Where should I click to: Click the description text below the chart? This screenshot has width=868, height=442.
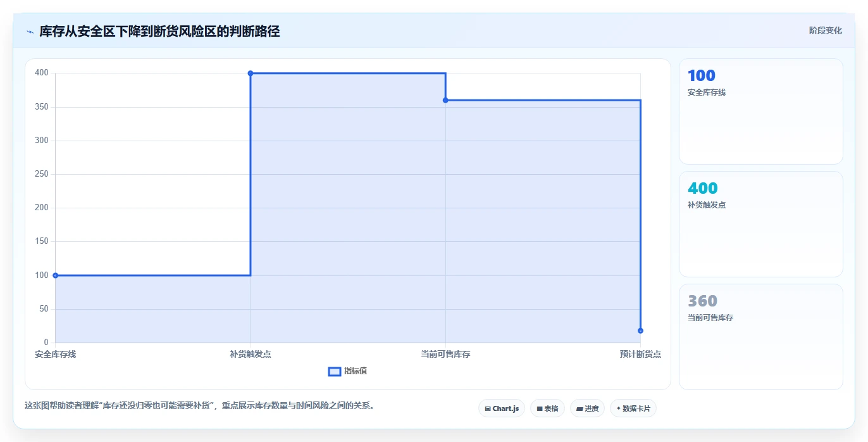201,406
